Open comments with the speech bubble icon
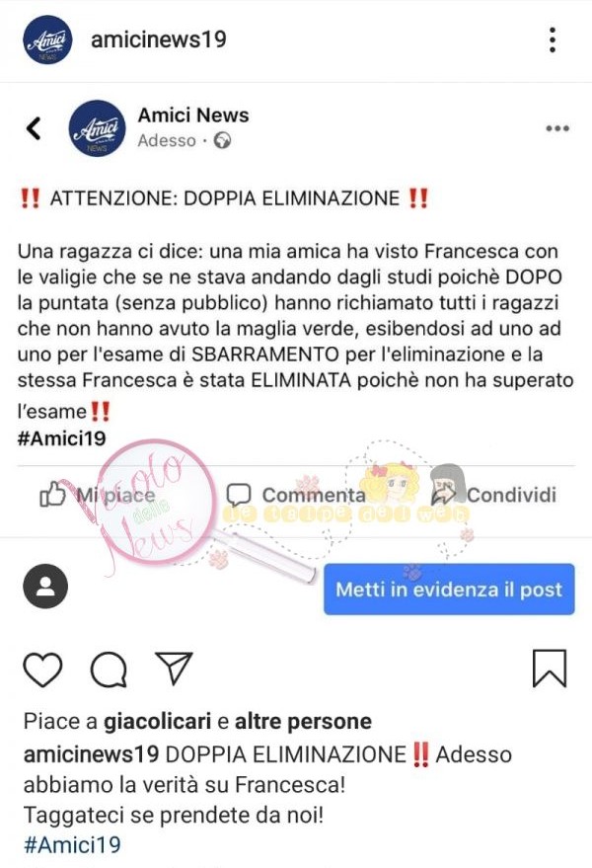Viewport: 592px width, 868px height. [x=109, y=670]
